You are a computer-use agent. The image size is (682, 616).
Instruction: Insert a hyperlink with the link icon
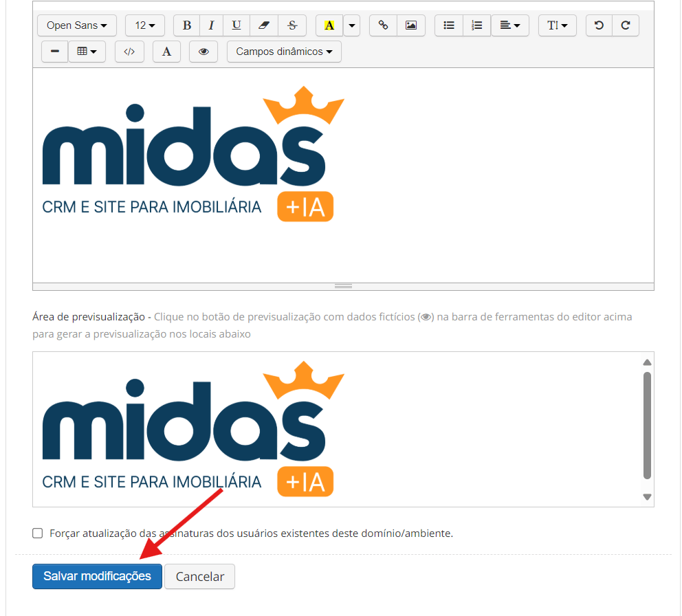384,25
